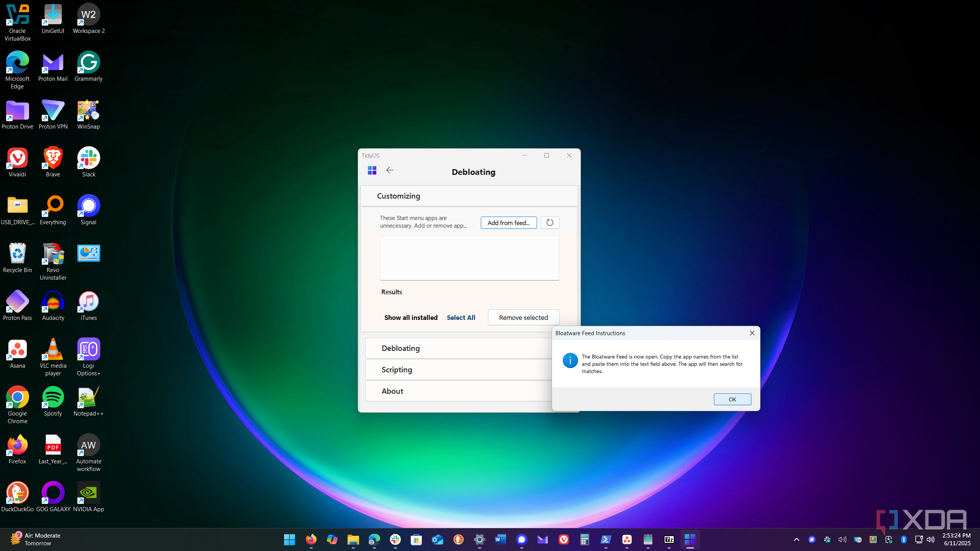Screen dimensions: 980x551
Task: Open the clock and date flyout
Action: click(x=957, y=539)
